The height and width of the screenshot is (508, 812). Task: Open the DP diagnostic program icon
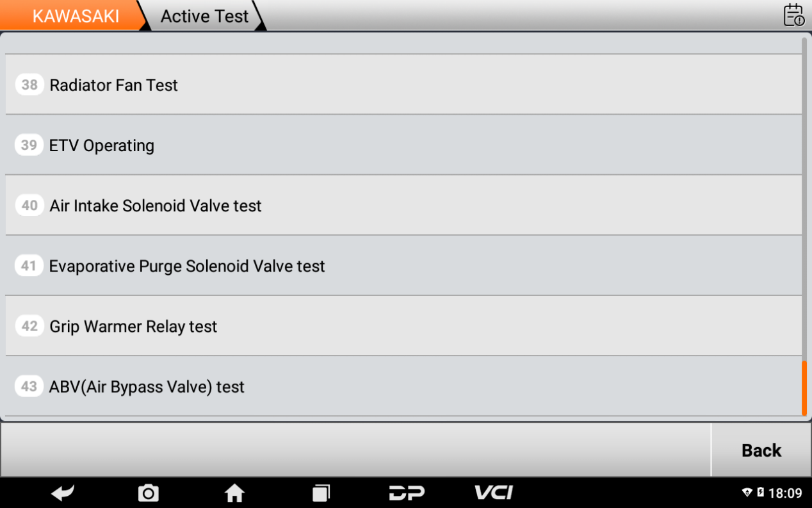click(x=407, y=493)
